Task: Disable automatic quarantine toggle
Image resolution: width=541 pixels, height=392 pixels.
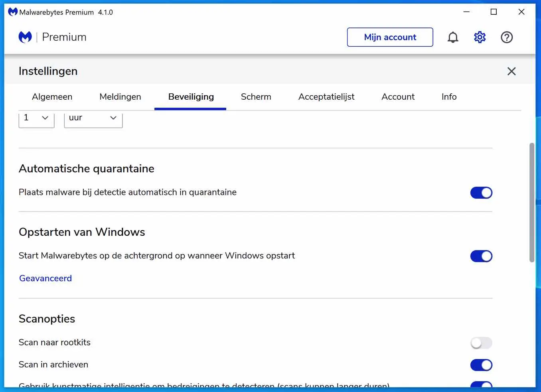Action: coord(481,193)
